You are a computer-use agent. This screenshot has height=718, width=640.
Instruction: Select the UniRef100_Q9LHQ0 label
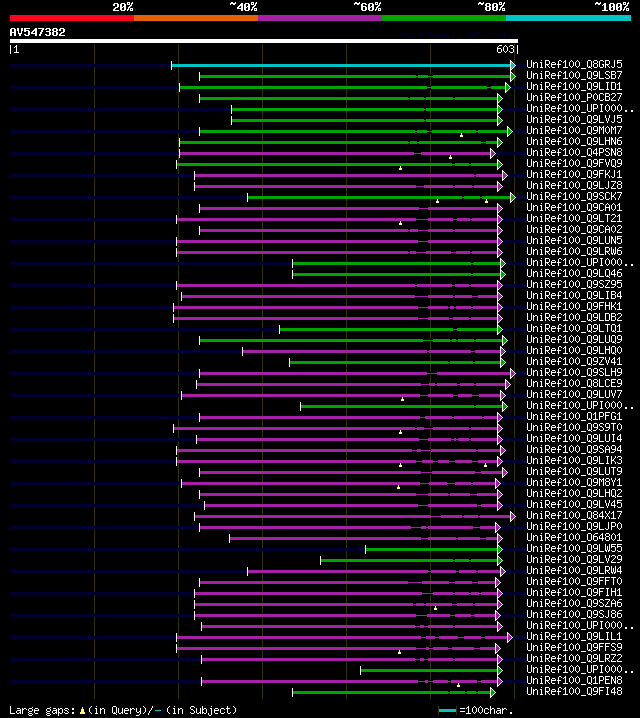click(x=574, y=350)
